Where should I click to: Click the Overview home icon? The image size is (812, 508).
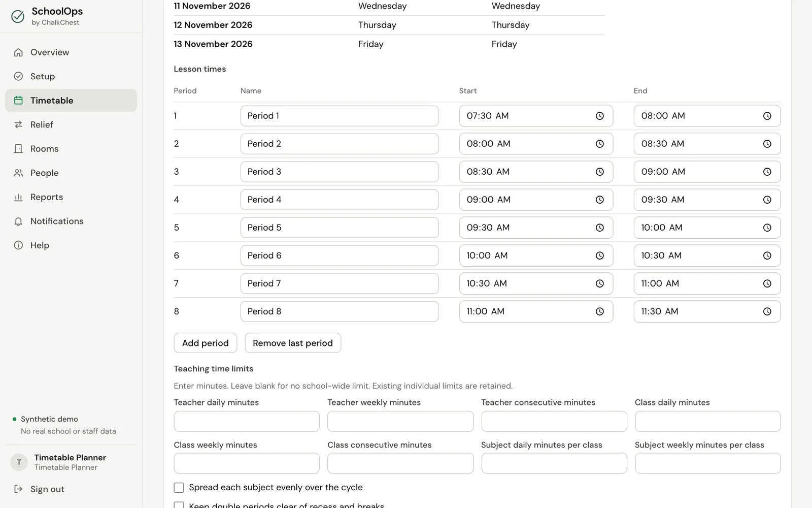click(x=18, y=52)
